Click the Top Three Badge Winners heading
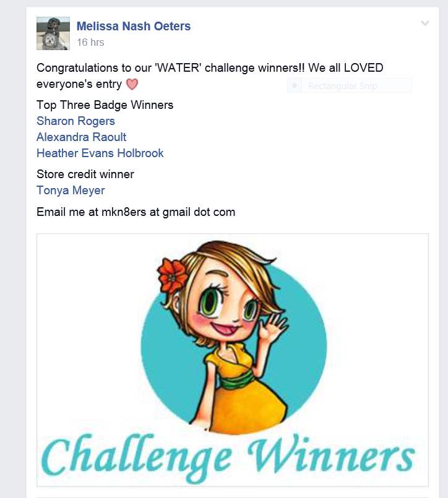The height and width of the screenshot is (498, 448). [x=105, y=105]
